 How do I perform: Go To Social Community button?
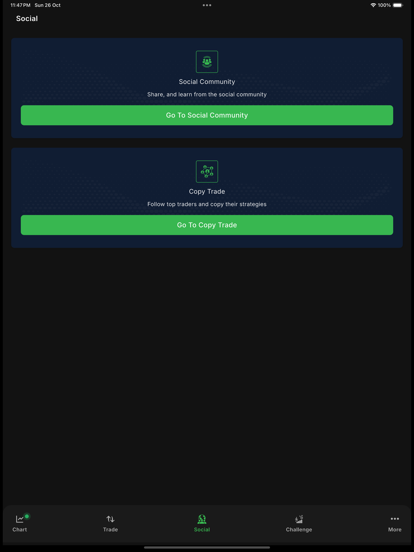point(207,115)
